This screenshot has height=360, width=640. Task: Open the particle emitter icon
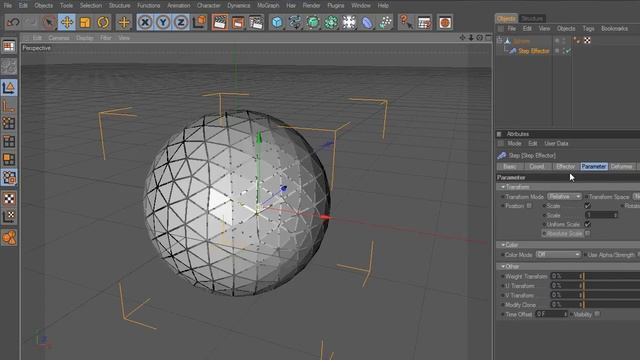point(385,22)
